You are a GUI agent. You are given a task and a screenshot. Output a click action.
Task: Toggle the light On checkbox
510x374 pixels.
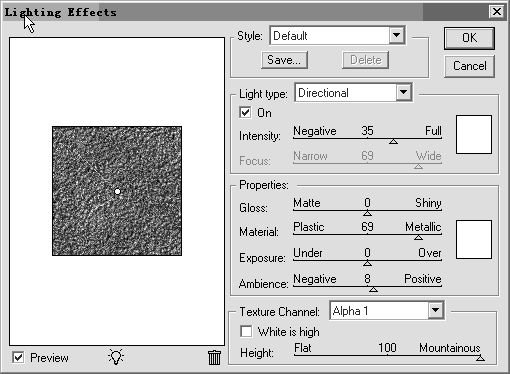pyautogui.click(x=245, y=112)
